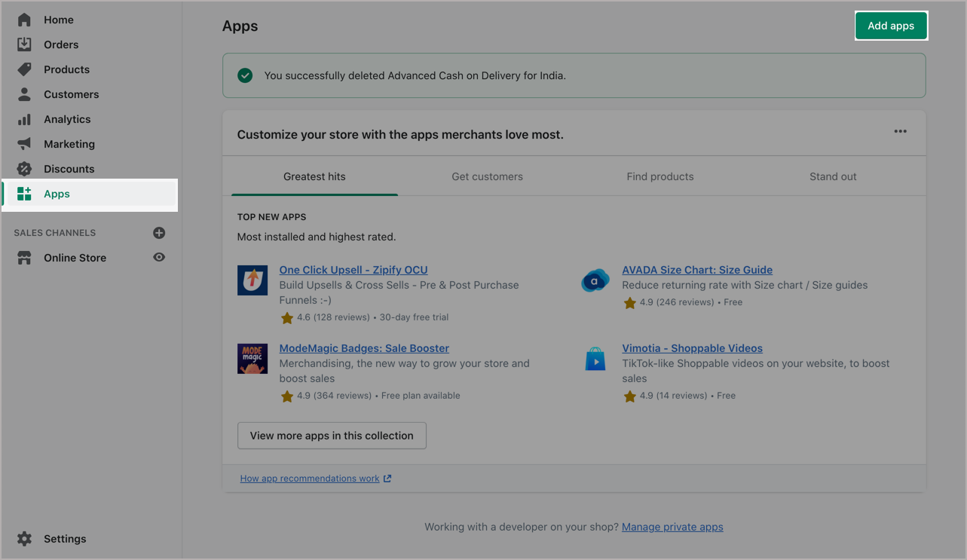Add a sales channel with plus icon
Viewport: 967px width, 560px height.
click(x=159, y=233)
